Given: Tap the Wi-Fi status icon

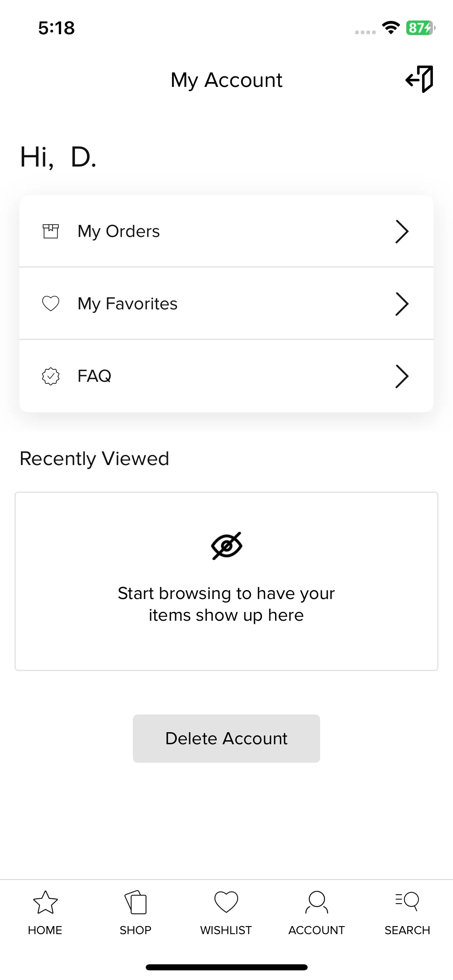Looking at the screenshot, I should point(391,27).
